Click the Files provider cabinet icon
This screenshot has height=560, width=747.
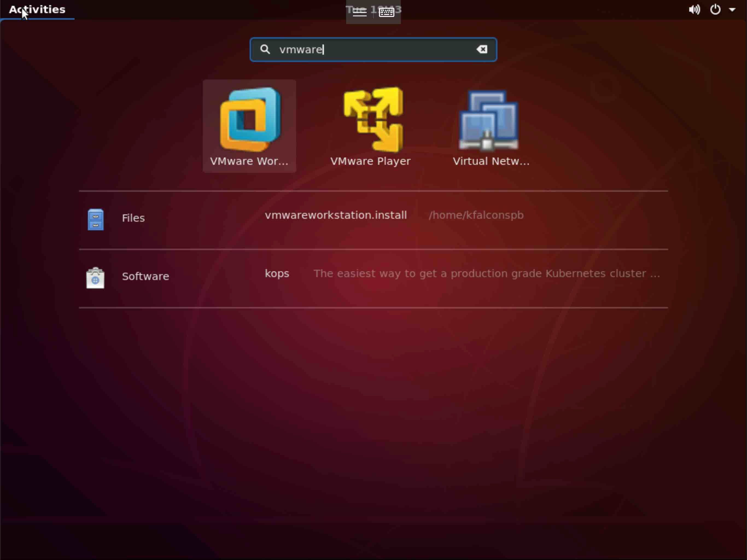(96, 220)
